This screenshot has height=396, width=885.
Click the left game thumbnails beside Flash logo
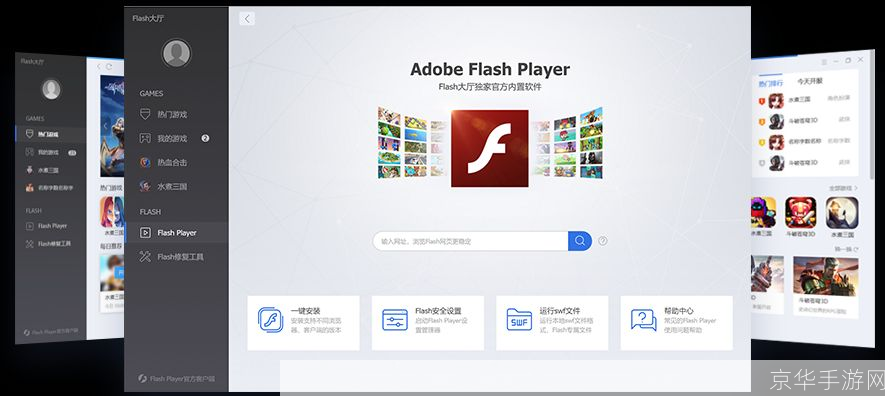click(413, 142)
